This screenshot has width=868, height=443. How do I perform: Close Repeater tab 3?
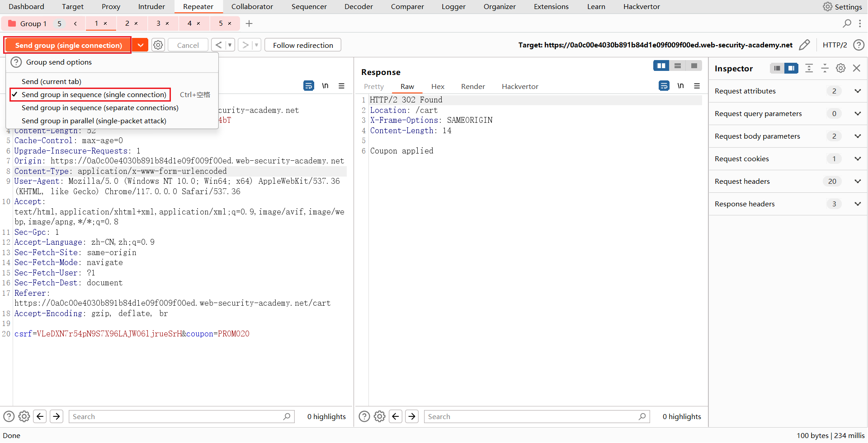(167, 23)
